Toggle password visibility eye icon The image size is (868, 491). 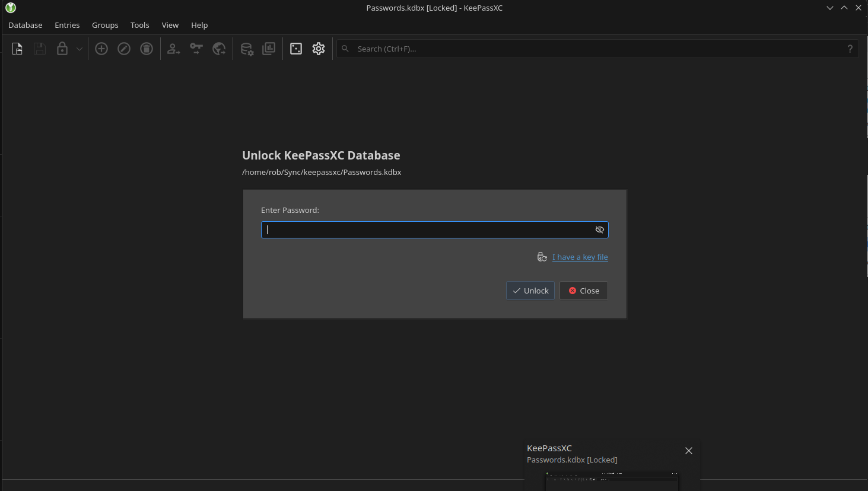point(599,229)
